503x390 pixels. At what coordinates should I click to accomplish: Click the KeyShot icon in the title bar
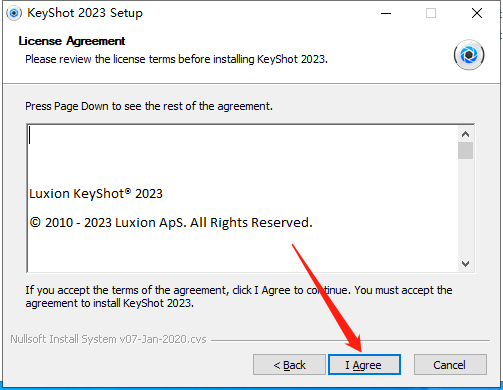click(x=14, y=13)
